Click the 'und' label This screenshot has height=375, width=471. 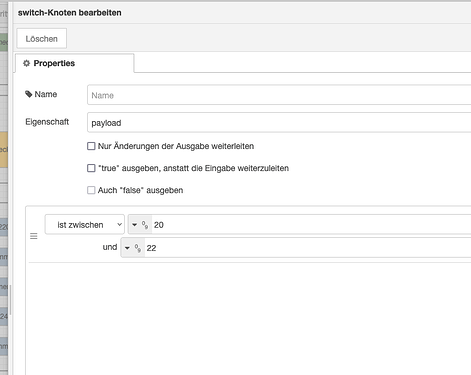click(x=110, y=247)
